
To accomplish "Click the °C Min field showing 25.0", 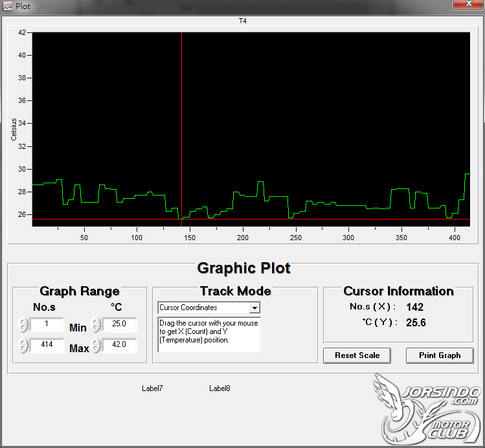I will tap(119, 324).
